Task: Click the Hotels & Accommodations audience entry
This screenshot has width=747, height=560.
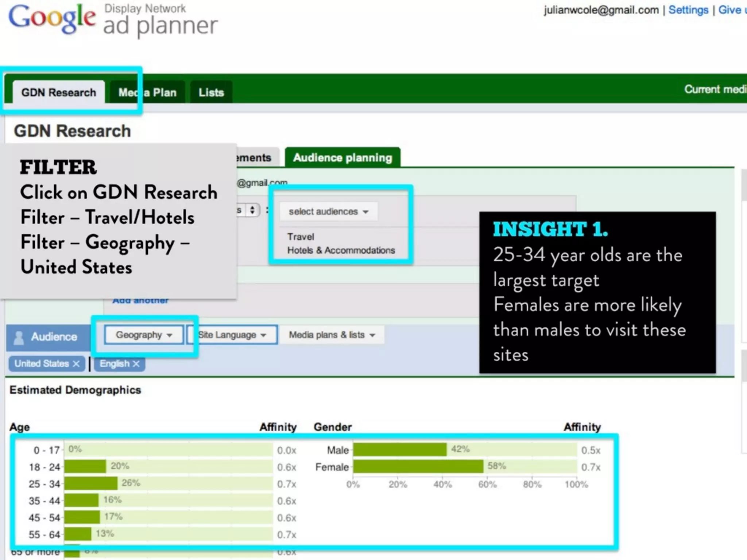Action: pos(341,250)
